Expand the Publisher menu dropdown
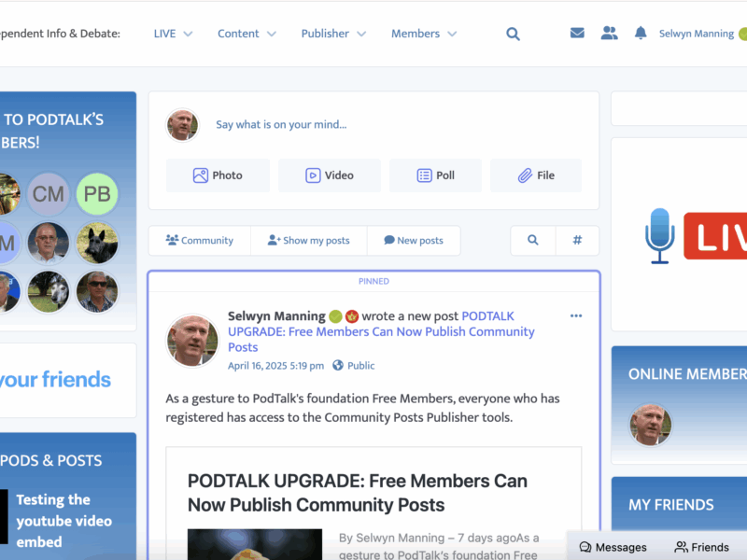 click(x=333, y=34)
